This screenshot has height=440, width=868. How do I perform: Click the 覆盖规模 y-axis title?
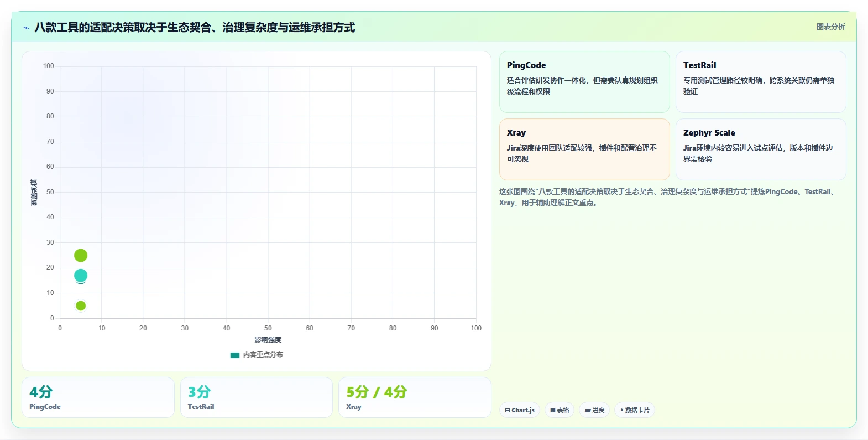[x=34, y=193]
